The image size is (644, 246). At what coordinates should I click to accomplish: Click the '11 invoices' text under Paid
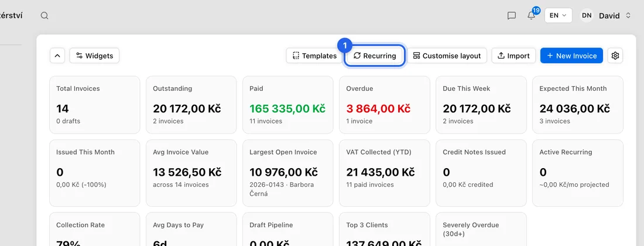pyautogui.click(x=266, y=121)
